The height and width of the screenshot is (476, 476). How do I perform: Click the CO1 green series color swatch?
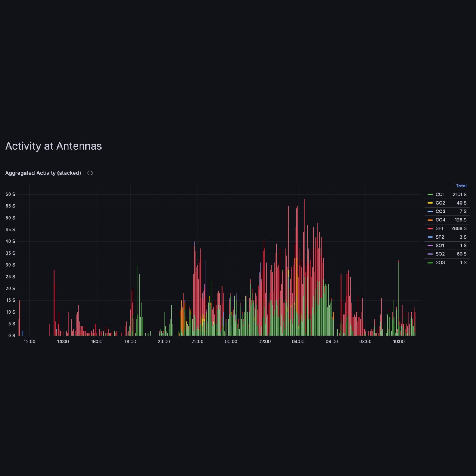pos(430,195)
